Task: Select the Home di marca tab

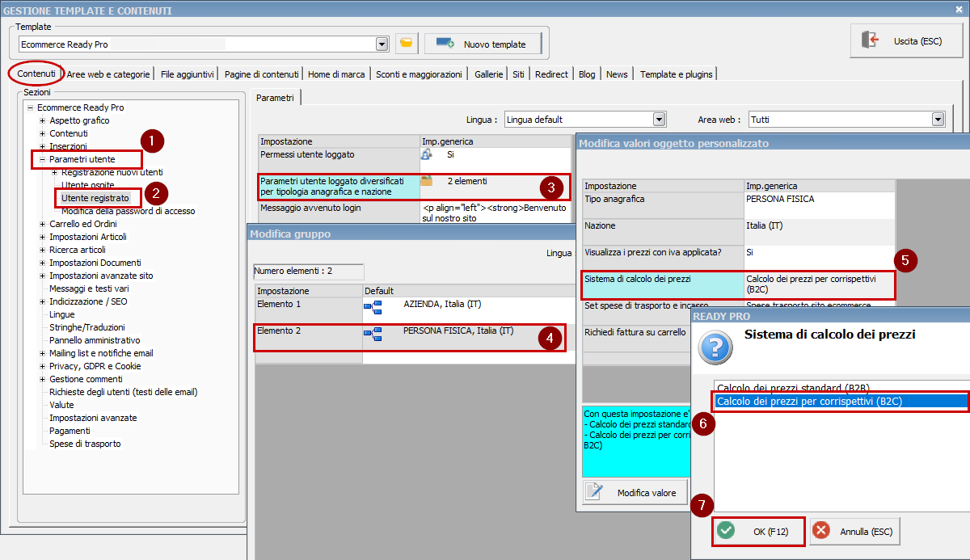Action: pyautogui.click(x=337, y=74)
